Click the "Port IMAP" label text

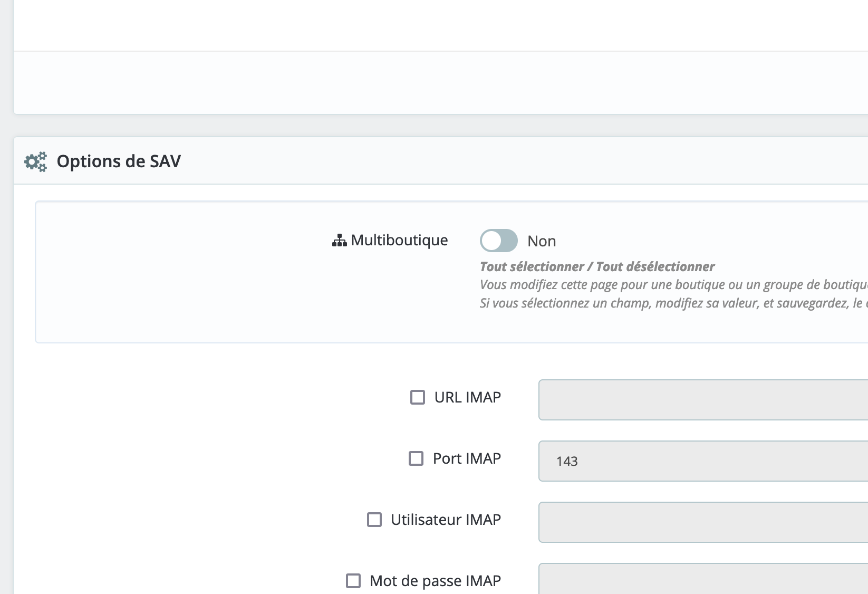point(466,458)
